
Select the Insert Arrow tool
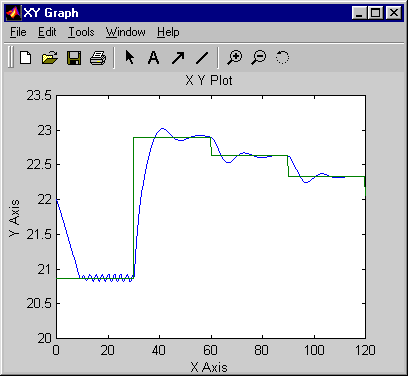(x=178, y=58)
